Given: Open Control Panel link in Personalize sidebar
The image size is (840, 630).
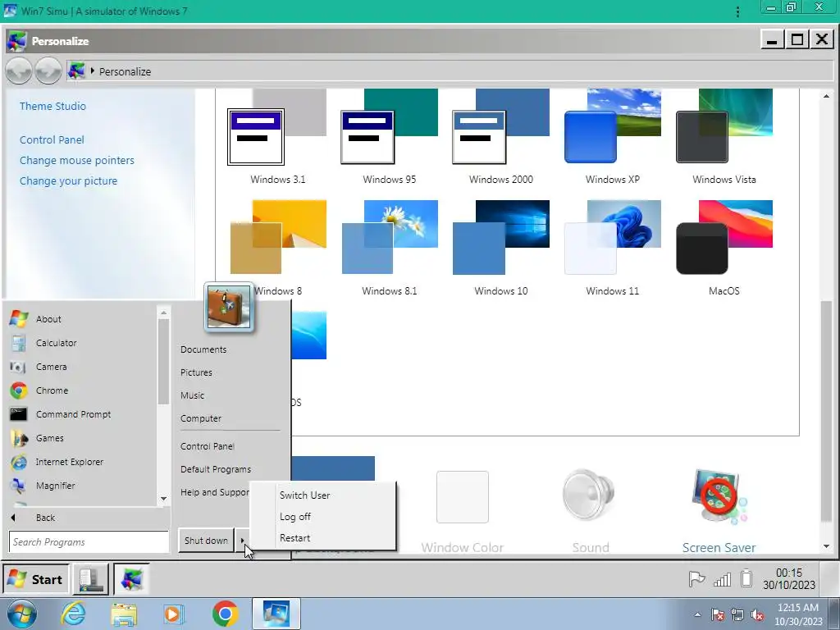Looking at the screenshot, I should coord(52,139).
